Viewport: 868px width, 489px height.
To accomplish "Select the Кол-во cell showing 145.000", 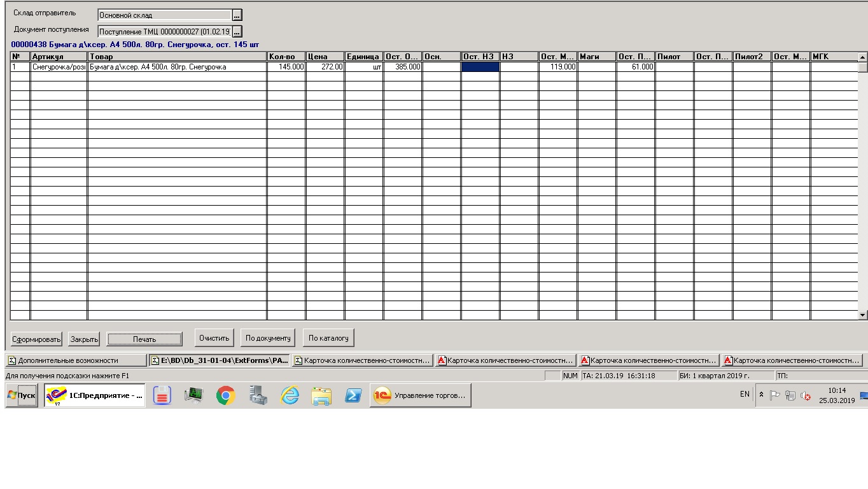I will click(286, 67).
